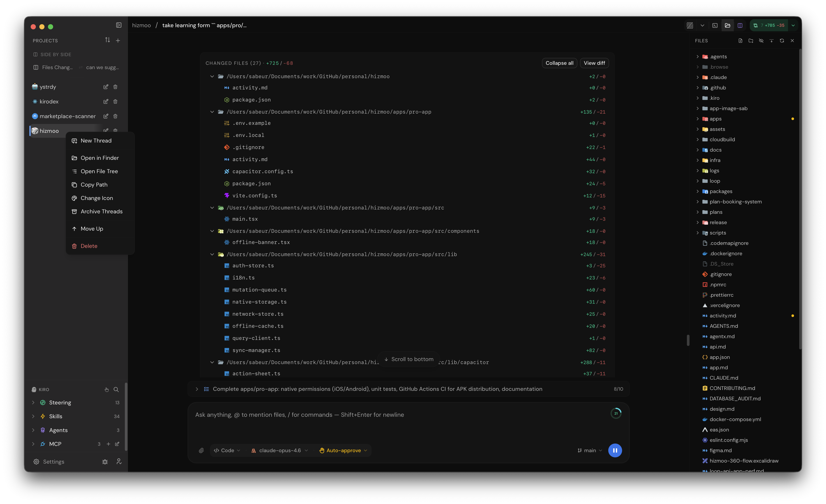Toggle the files folder panel icon
This screenshot has height=504, width=826.
[x=728, y=25]
